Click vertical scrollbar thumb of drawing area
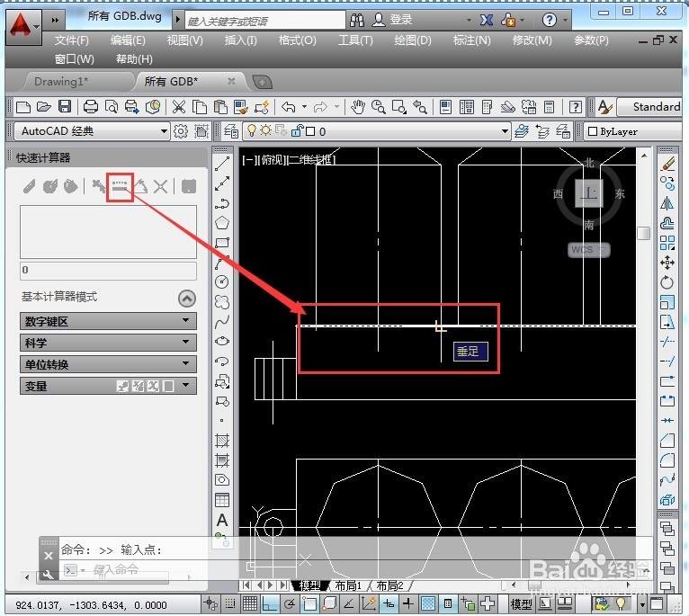Image resolution: width=689 pixels, height=616 pixels. (643, 233)
